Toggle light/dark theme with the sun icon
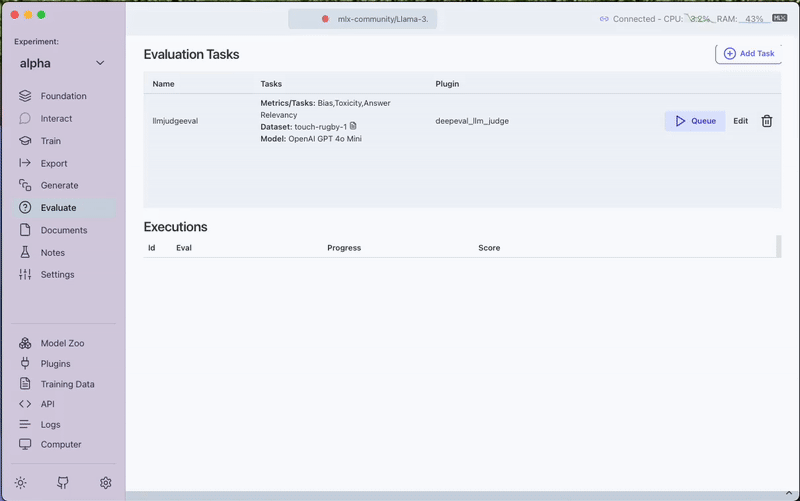Screen dimensions: 800x501 point(21,483)
